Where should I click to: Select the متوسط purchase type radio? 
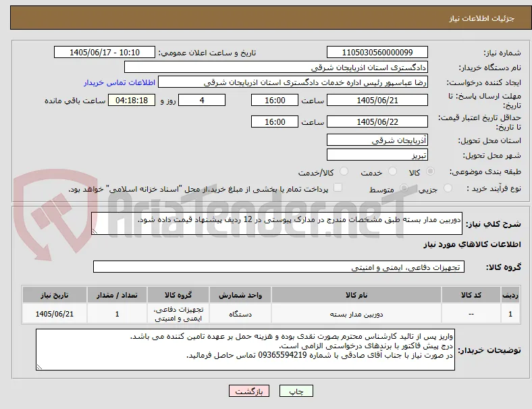click(404, 188)
